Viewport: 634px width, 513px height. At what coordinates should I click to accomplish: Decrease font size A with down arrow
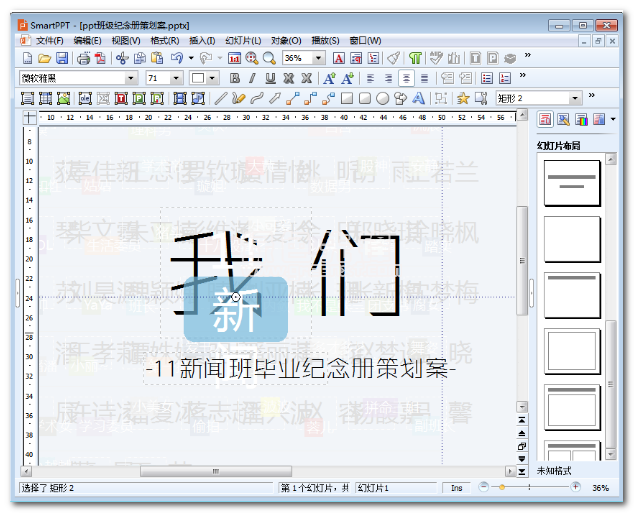[x=347, y=78]
